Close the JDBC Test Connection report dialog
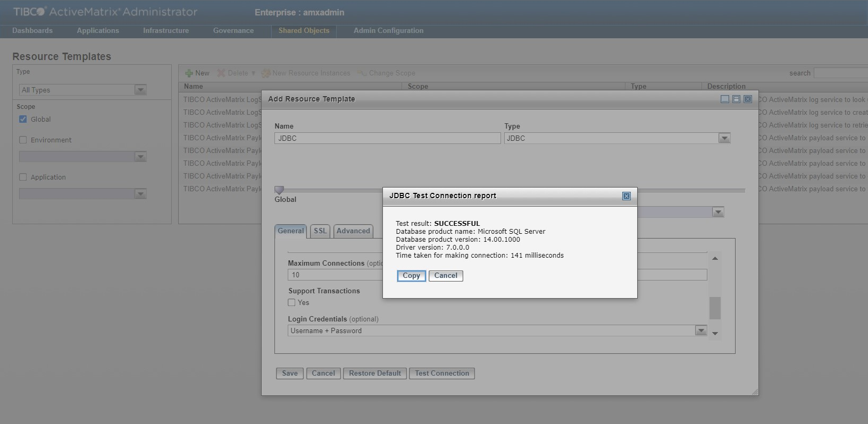The width and height of the screenshot is (868, 424). pos(626,196)
